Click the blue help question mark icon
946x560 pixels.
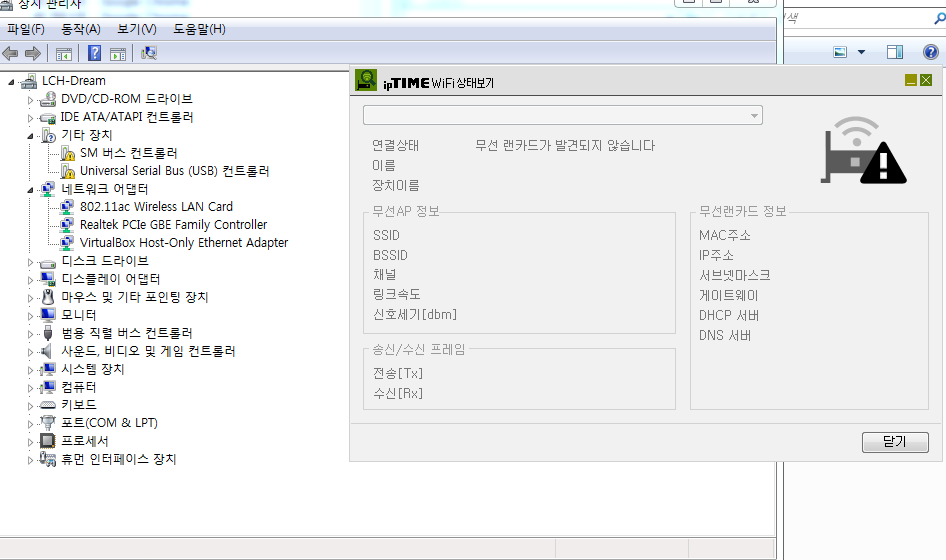(94, 53)
